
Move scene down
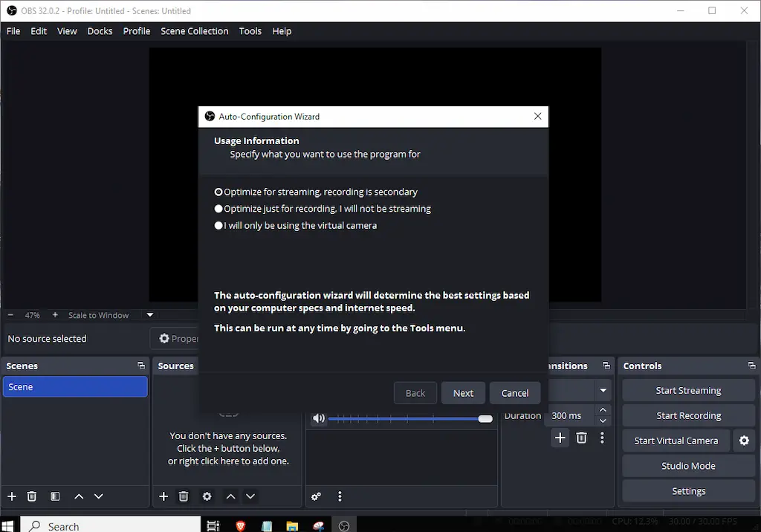pos(99,496)
